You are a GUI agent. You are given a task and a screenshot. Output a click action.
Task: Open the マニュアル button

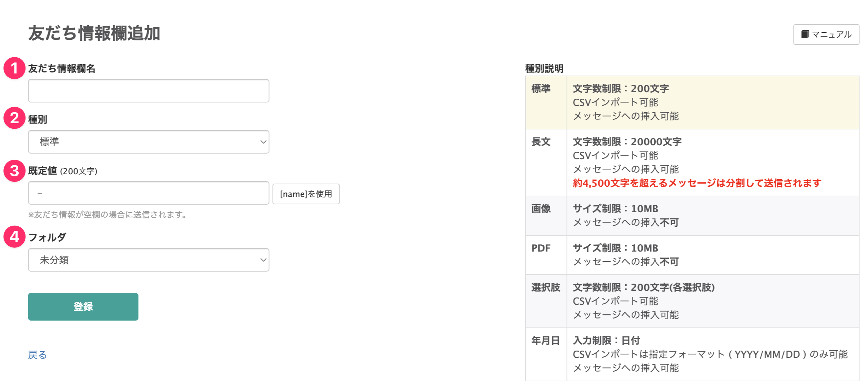pos(826,35)
